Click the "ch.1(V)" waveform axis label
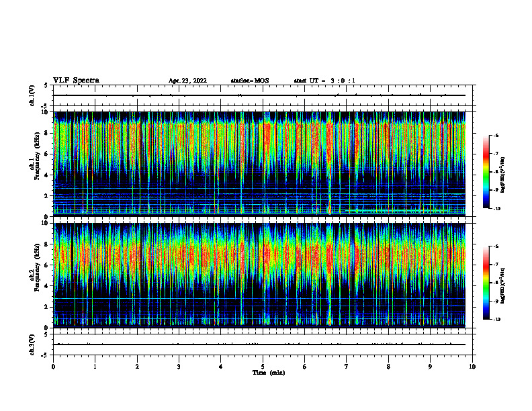 click(32, 95)
